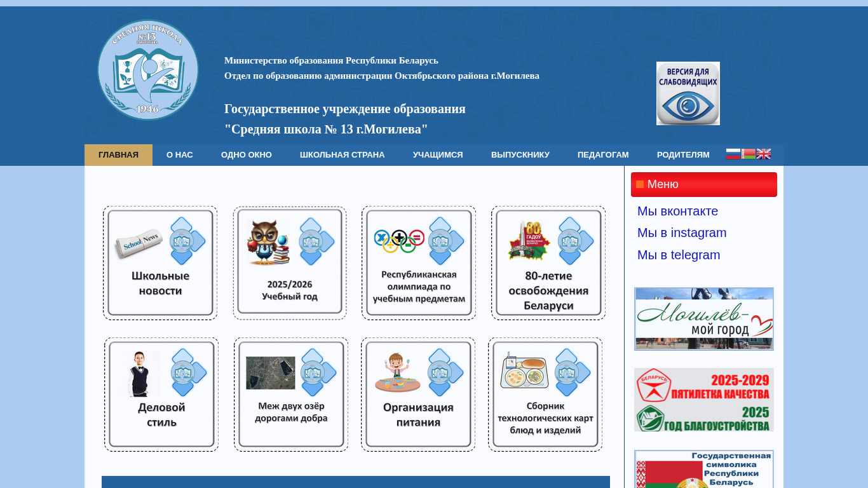This screenshot has height=488, width=868.
Task: Open the ШКОЛЬНАЯ СТРАНА menu item
Action: pos(342,155)
